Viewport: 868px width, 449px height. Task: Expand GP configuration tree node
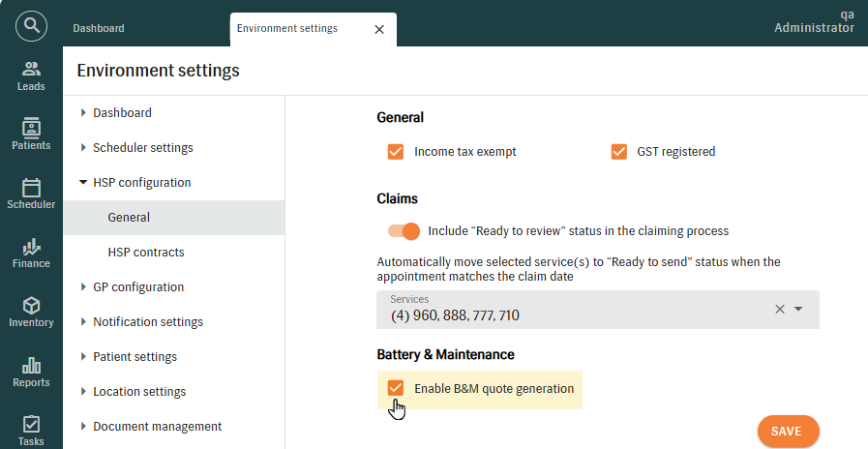coord(83,287)
